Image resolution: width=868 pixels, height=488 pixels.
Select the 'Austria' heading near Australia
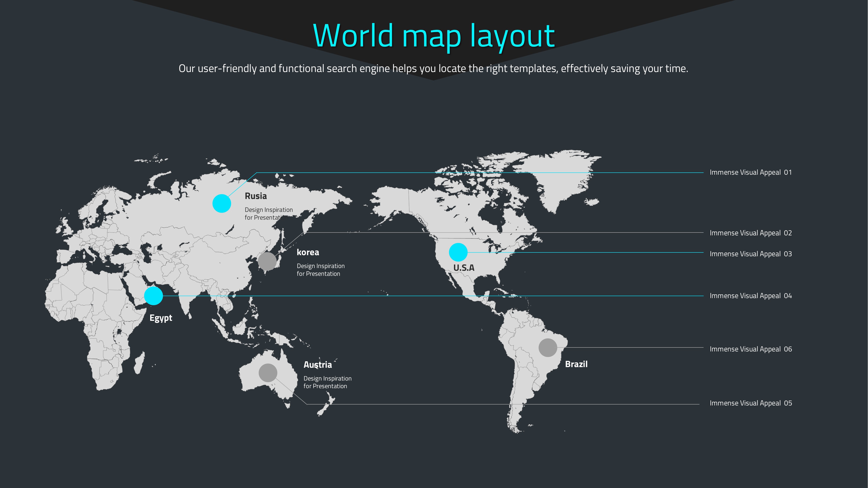317,365
